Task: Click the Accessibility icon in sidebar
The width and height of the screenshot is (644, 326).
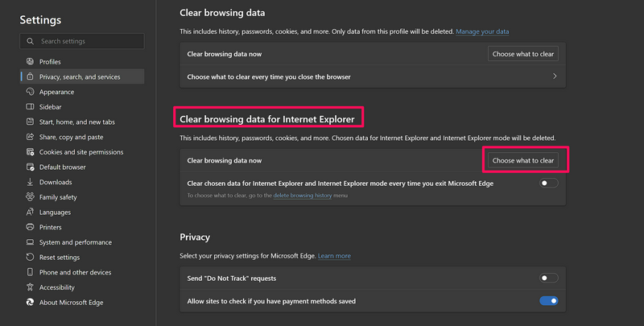Action: tap(30, 287)
